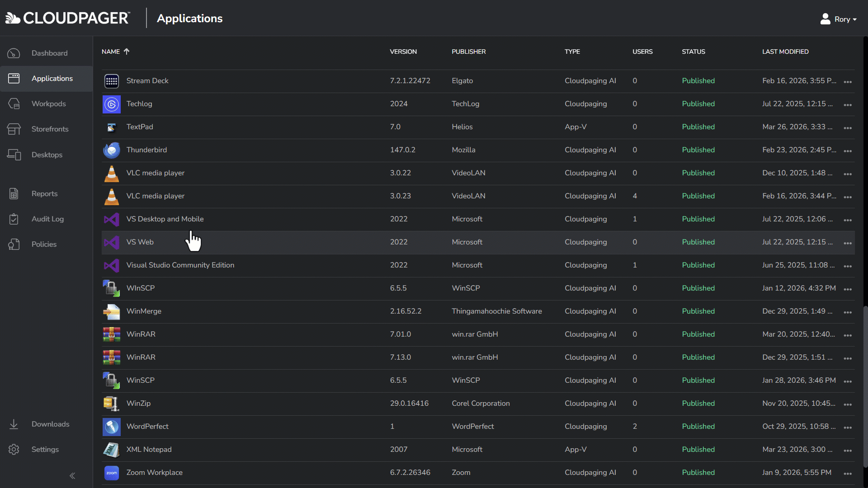This screenshot has height=488, width=868.
Task: Open the Downloads page
Action: pos(46,424)
